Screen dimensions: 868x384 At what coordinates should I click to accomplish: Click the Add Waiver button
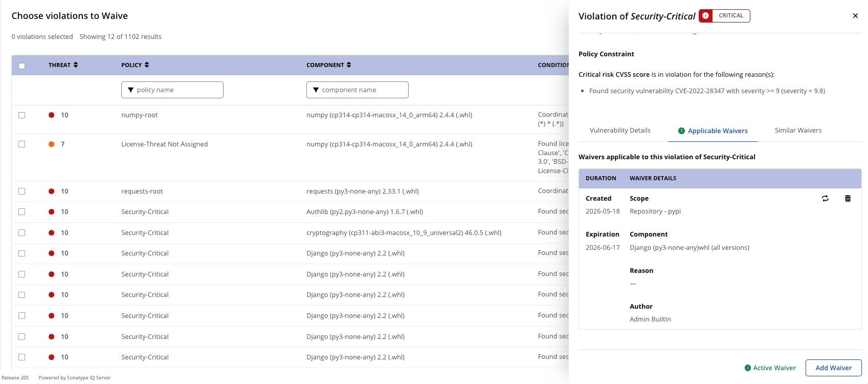834,368
